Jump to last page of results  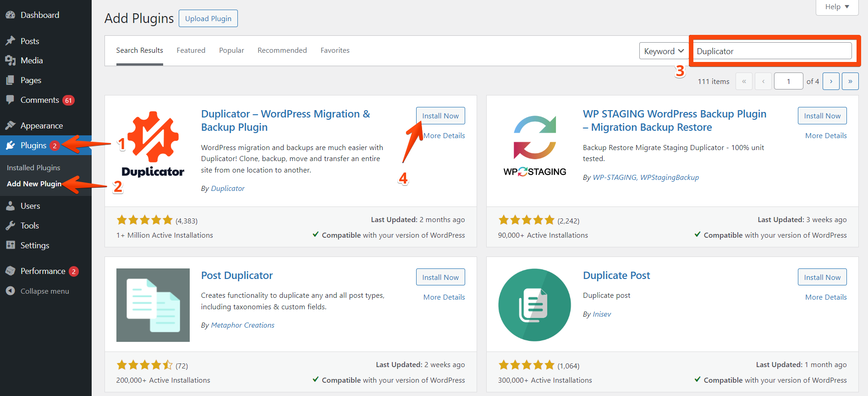point(850,81)
